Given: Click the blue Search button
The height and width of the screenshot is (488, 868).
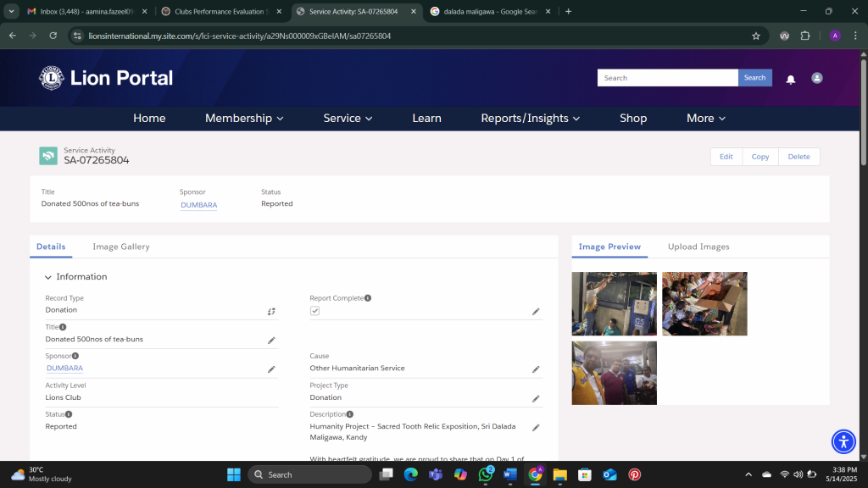Looking at the screenshot, I should 754,78.
